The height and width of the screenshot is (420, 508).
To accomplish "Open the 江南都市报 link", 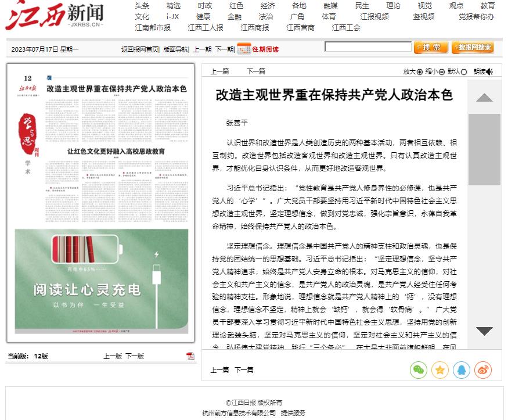I will (153, 27).
